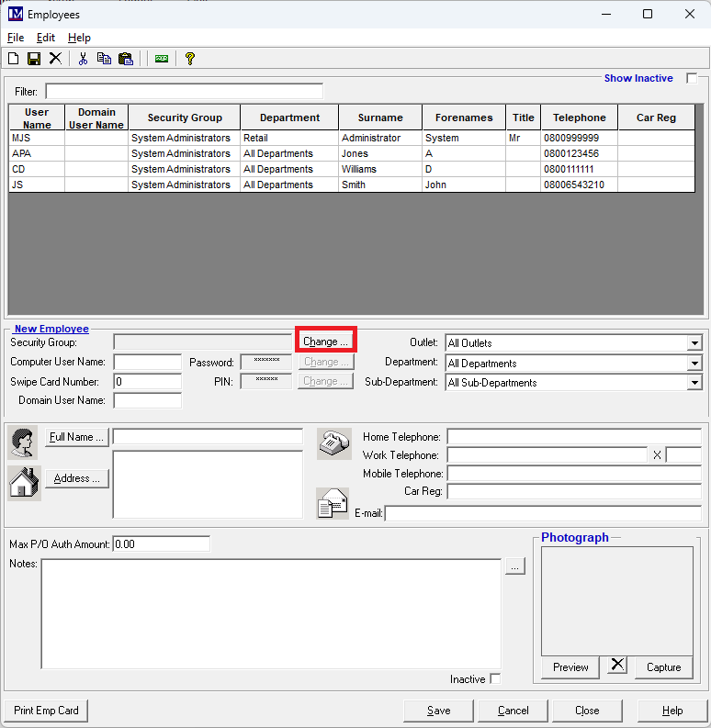Viewport: 711px width, 728px height.
Task: Tick the Inactive checkbox
Action: point(496,679)
